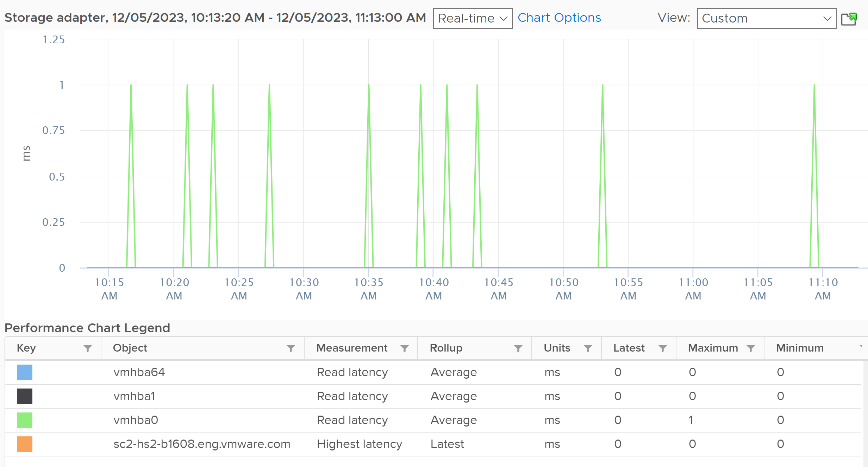Filter the Key column
The width and height of the screenshot is (868, 467).
(88, 348)
